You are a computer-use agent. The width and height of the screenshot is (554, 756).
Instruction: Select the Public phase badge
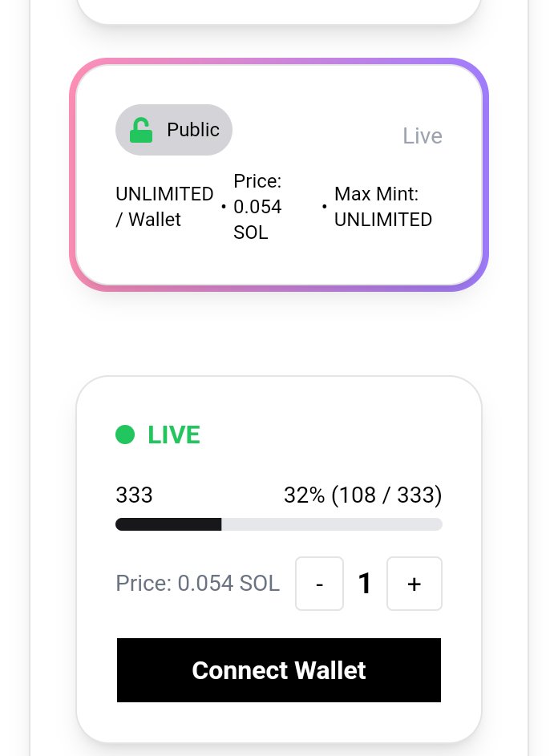pyautogui.click(x=174, y=130)
